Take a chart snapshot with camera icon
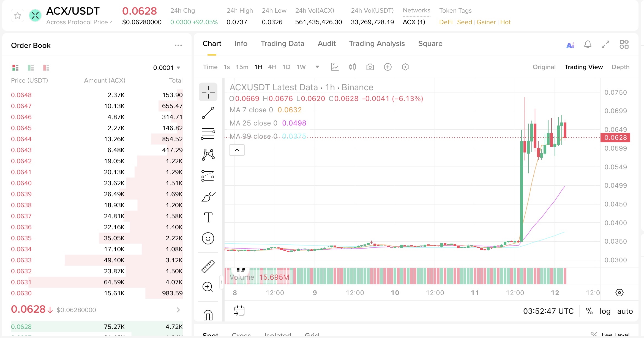 (370, 67)
